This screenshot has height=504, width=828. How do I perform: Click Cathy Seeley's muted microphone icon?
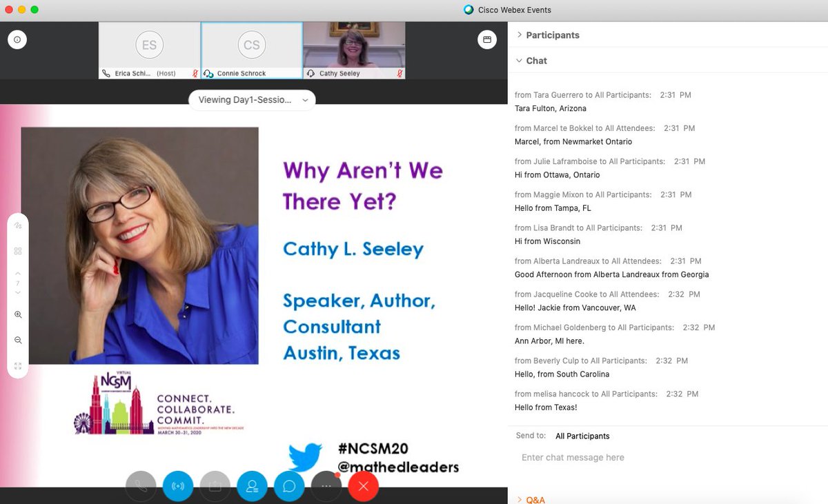[400, 73]
